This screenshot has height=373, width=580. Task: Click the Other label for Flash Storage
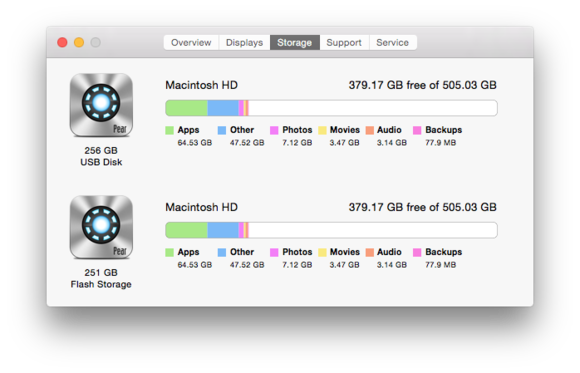[242, 252]
